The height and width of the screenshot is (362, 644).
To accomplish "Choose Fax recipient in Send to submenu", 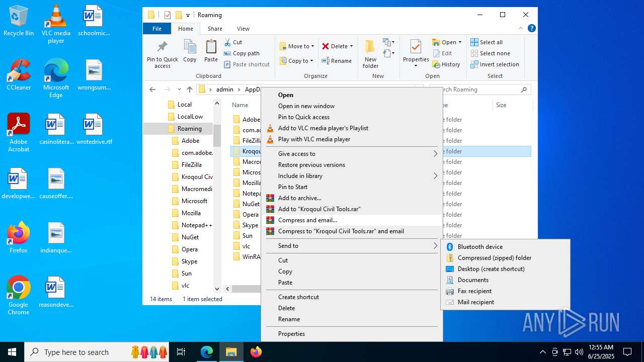I will coord(505,291).
